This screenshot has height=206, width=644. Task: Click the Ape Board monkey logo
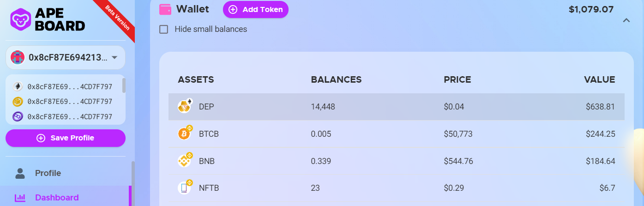click(20, 19)
